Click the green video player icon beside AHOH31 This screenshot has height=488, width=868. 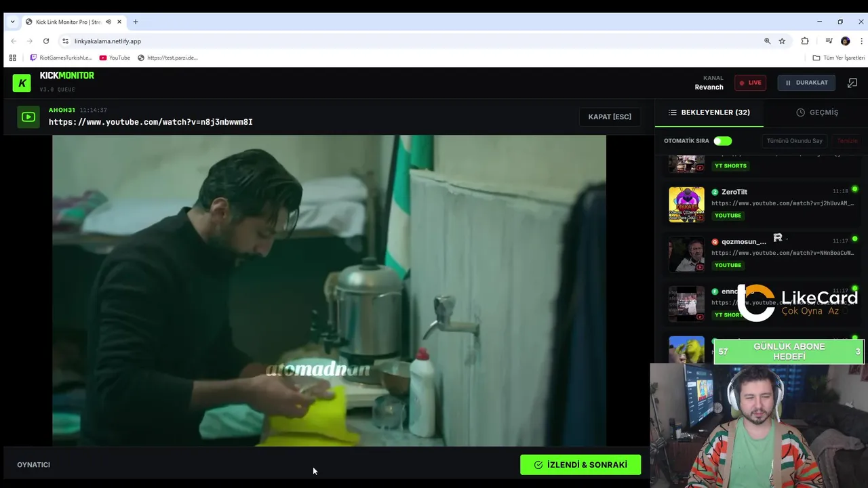pyautogui.click(x=28, y=117)
